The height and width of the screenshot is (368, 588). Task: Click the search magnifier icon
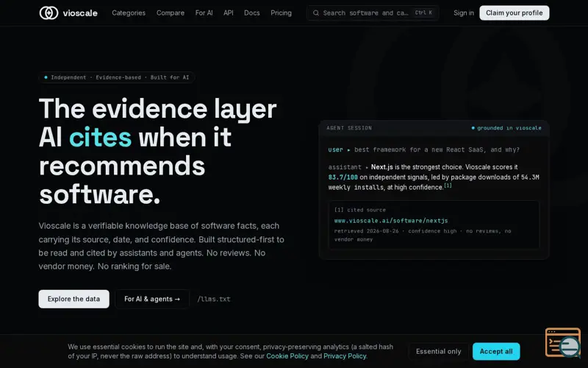click(316, 13)
